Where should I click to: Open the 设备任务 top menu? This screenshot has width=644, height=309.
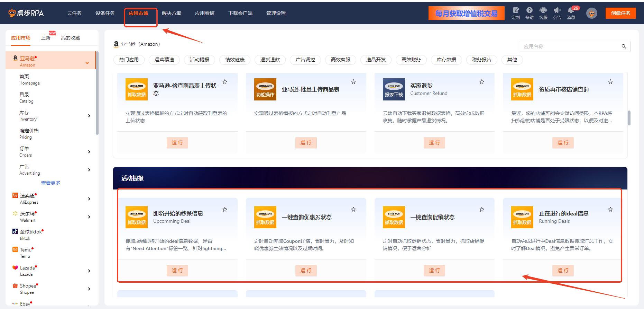point(105,13)
